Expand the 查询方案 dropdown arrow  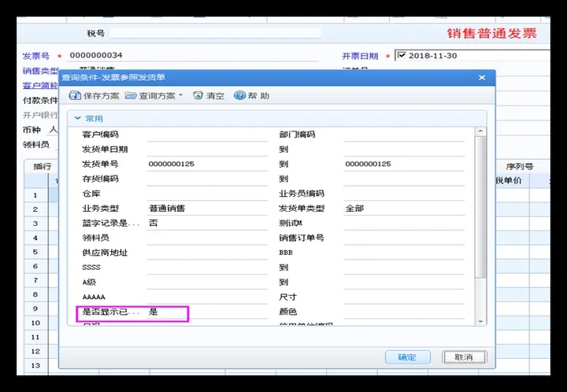click(181, 95)
